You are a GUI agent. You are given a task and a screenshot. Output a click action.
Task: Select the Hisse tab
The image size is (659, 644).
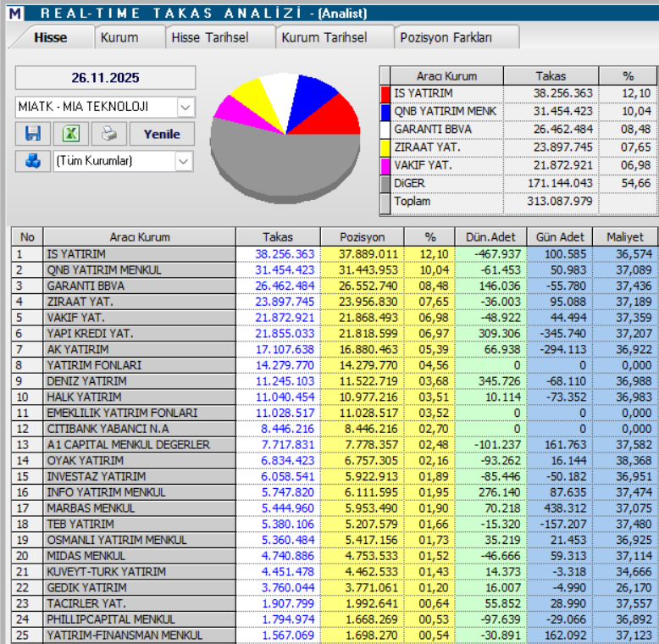[x=51, y=37]
